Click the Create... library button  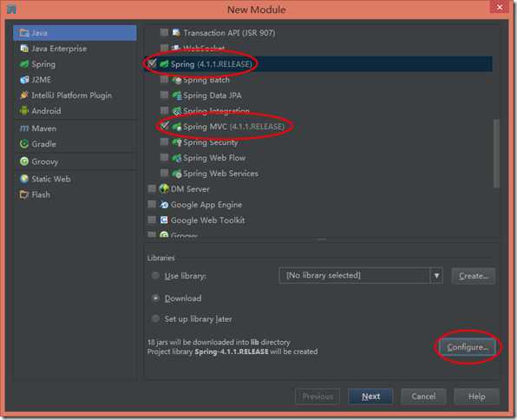tap(473, 276)
